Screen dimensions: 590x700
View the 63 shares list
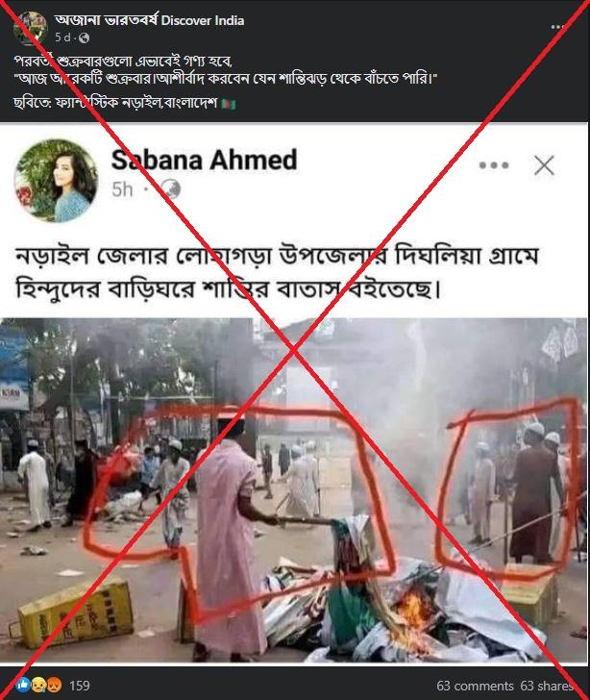point(547,686)
